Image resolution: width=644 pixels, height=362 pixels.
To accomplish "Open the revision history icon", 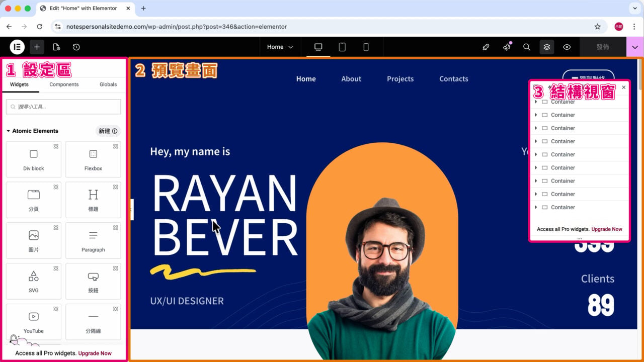I will coord(76,47).
